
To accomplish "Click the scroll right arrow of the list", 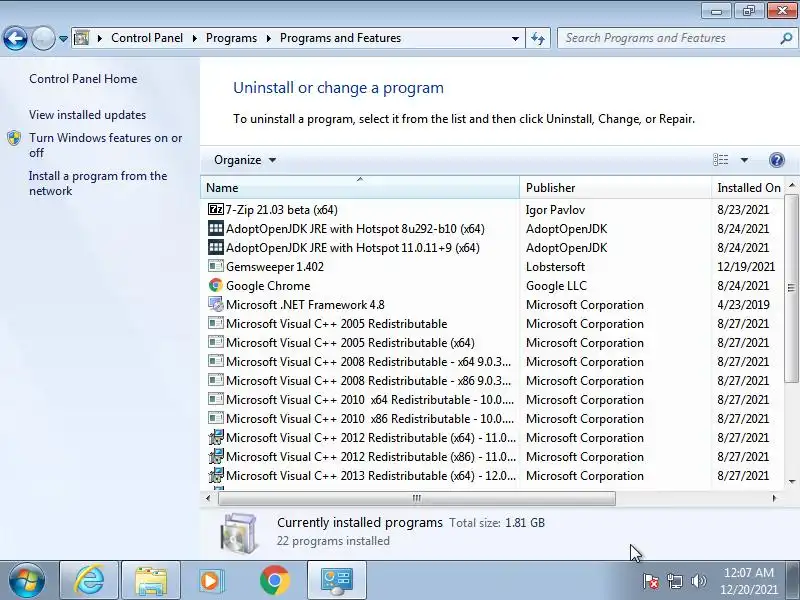I will point(774,498).
